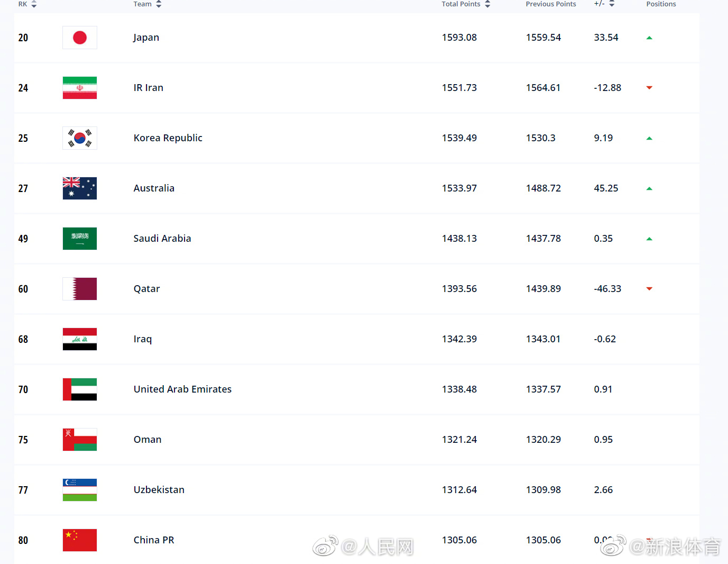Click the Korea Republic flag icon
Screen dimensions: 728x564
click(x=80, y=138)
